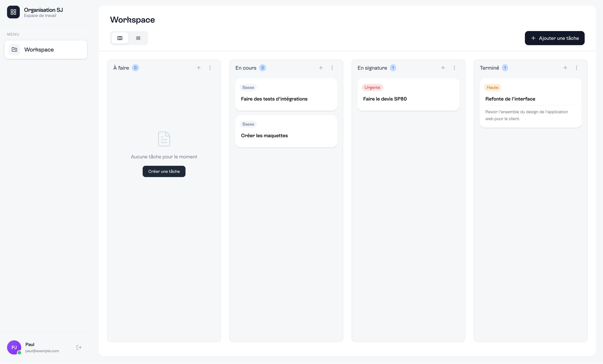
Task: Click the PJ user avatar
Action: (14, 347)
